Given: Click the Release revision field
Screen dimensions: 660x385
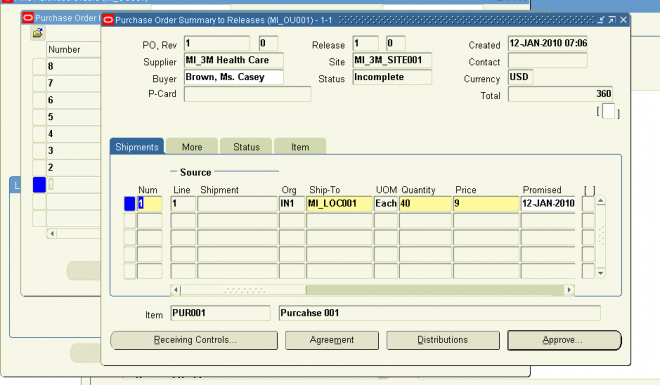Looking at the screenshot, I should 396,43.
